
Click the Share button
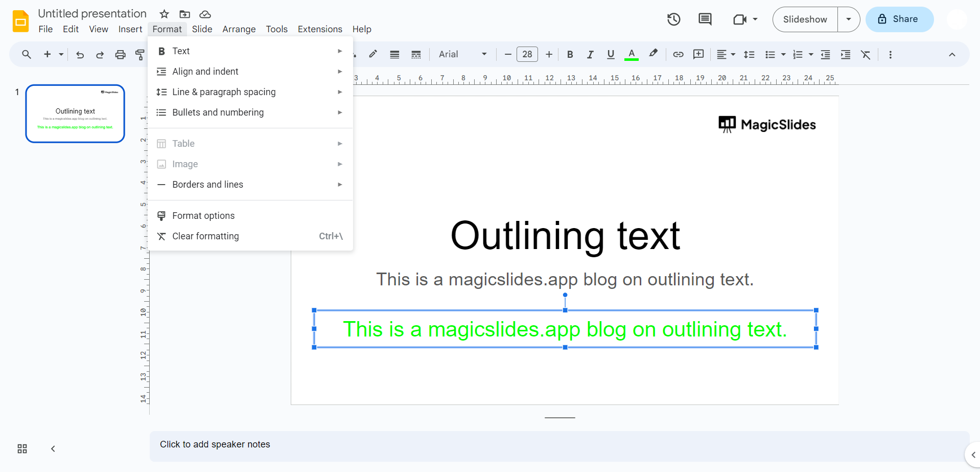(x=899, y=19)
